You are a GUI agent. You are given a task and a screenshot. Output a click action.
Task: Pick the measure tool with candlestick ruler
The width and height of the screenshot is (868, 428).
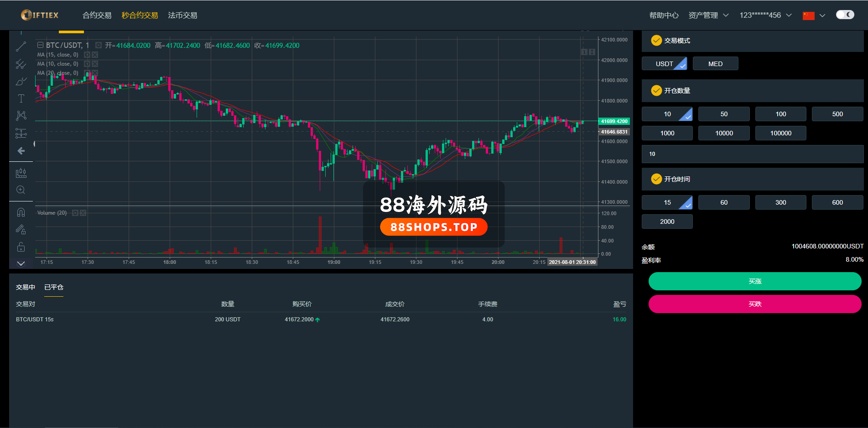point(21,173)
